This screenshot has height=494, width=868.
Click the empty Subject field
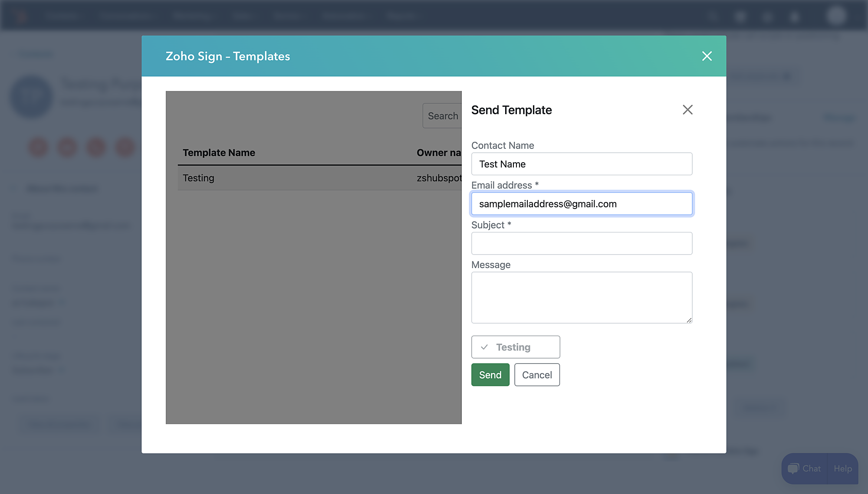(x=582, y=243)
